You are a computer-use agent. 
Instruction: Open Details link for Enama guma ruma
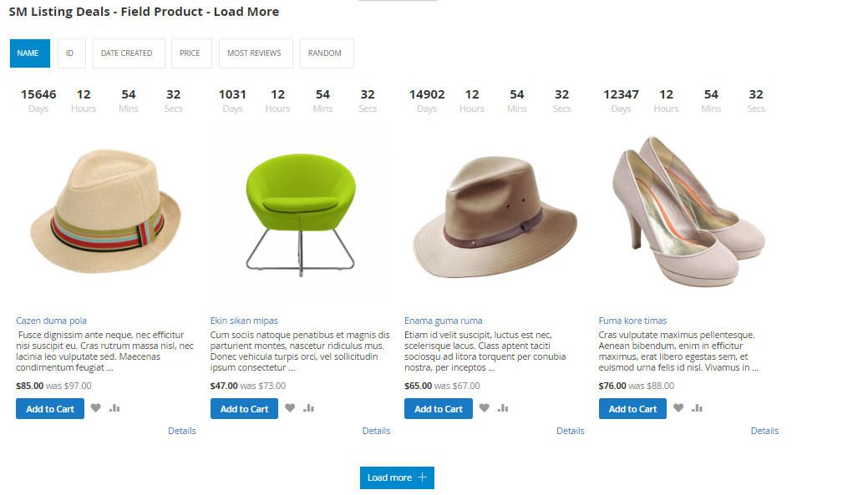click(571, 431)
